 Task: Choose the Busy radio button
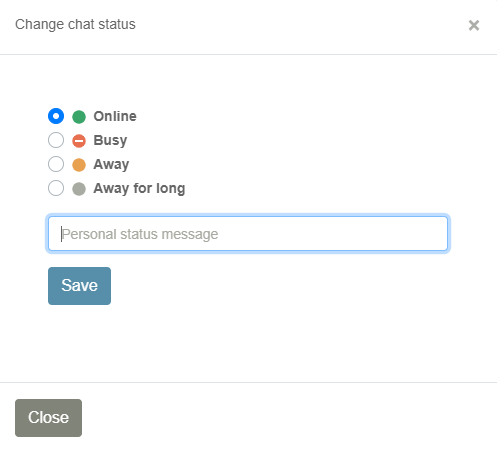tap(56, 140)
